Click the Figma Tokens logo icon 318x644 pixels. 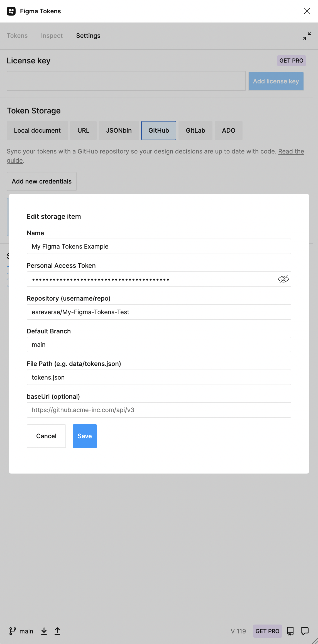click(x=11, y=11)
